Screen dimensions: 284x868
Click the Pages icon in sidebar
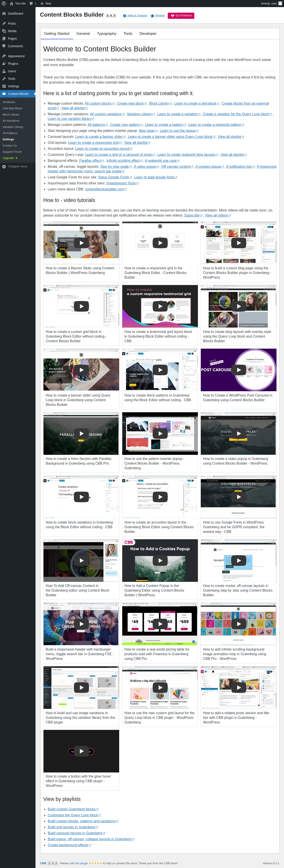[4, 38]
